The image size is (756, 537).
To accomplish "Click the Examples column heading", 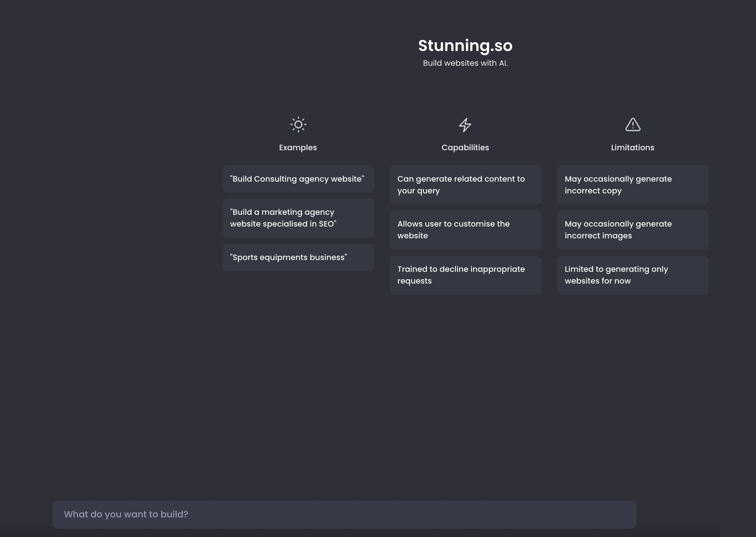I will pyautogui.click(x=298, y=148).
